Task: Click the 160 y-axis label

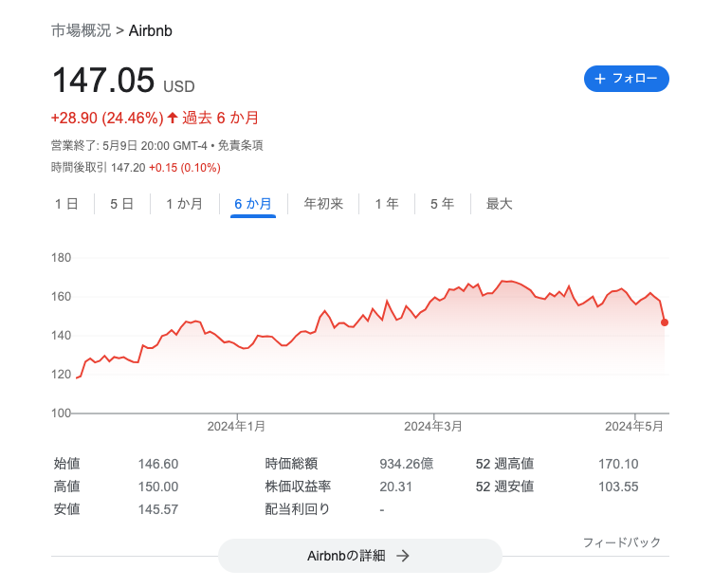Action: point(61,297)
